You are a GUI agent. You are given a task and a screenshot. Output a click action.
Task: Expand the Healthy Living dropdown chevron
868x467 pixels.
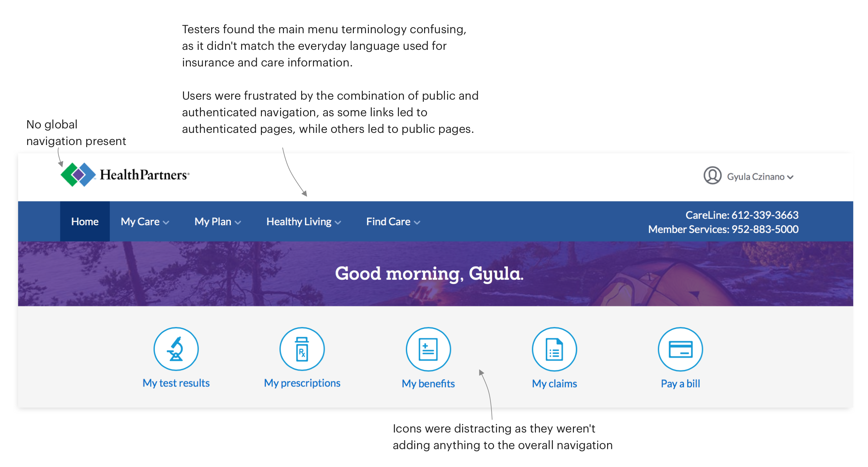coord(338,222)
